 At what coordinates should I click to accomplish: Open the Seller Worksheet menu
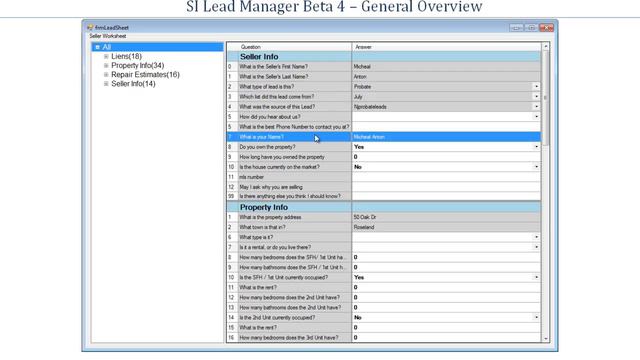(108, 36)
